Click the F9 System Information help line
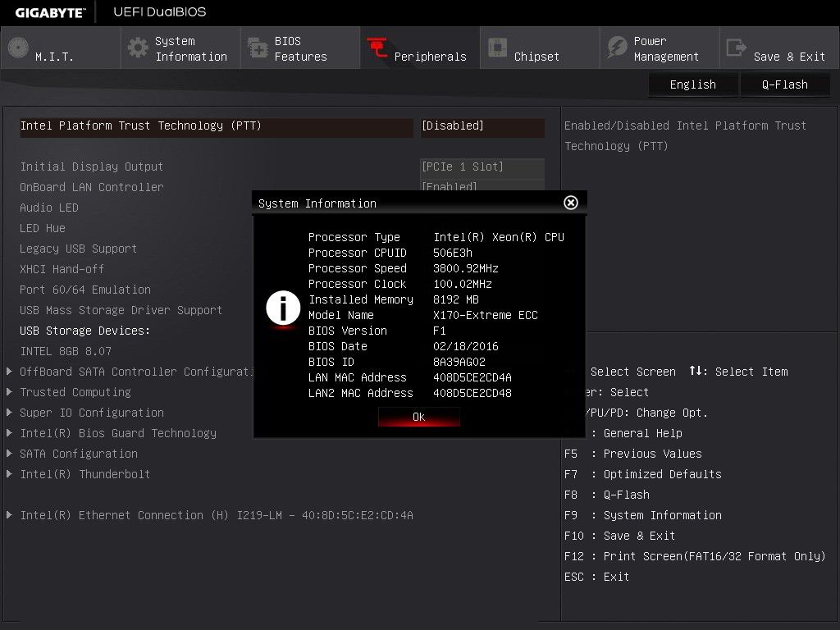 pos(643,515)
